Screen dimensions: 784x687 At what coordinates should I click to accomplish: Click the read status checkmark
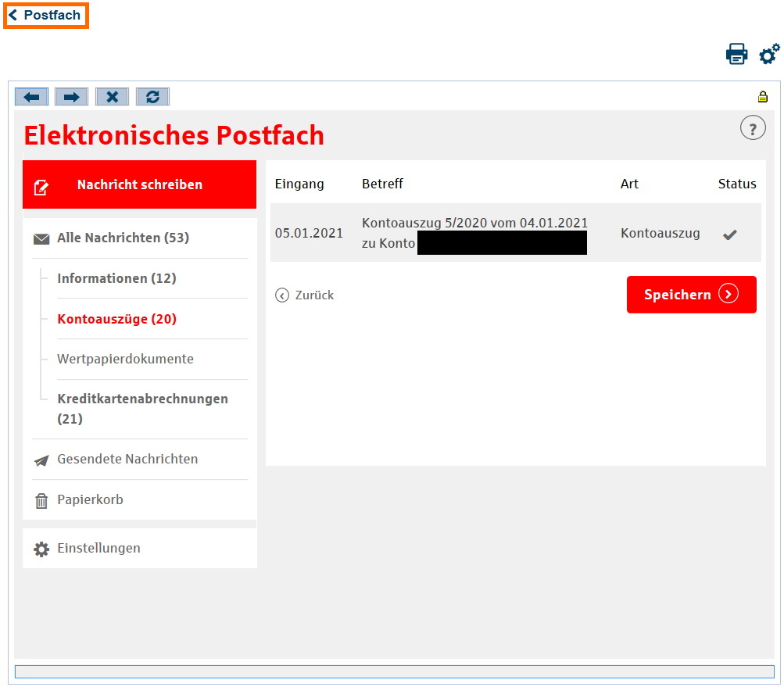click(729, 234)
